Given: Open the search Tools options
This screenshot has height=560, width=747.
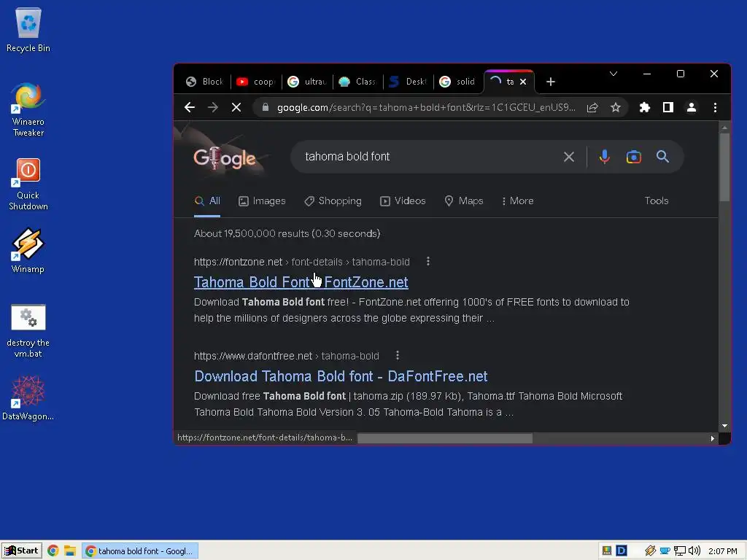Looking at the screenshot, I should pyautogui.click(x=657, y=201).
